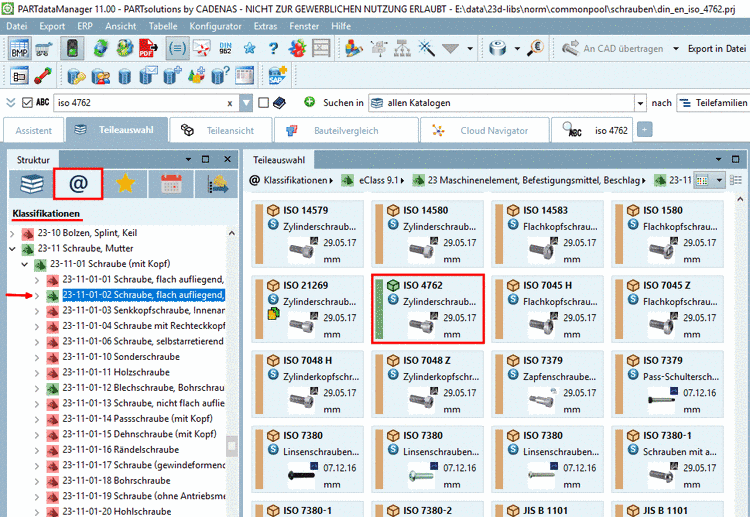
Task: Open the Struktur panel options dropdown arrow
Action: point(188,159)
